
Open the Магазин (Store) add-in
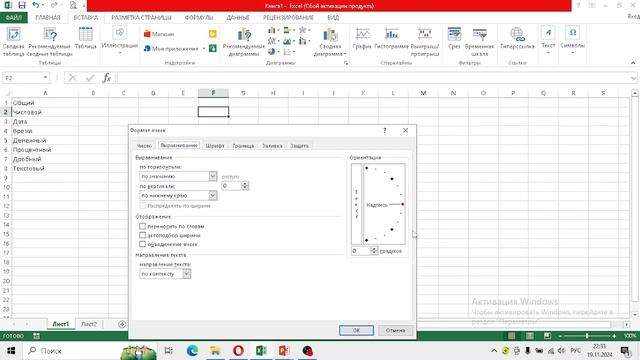tap(159, 34)
